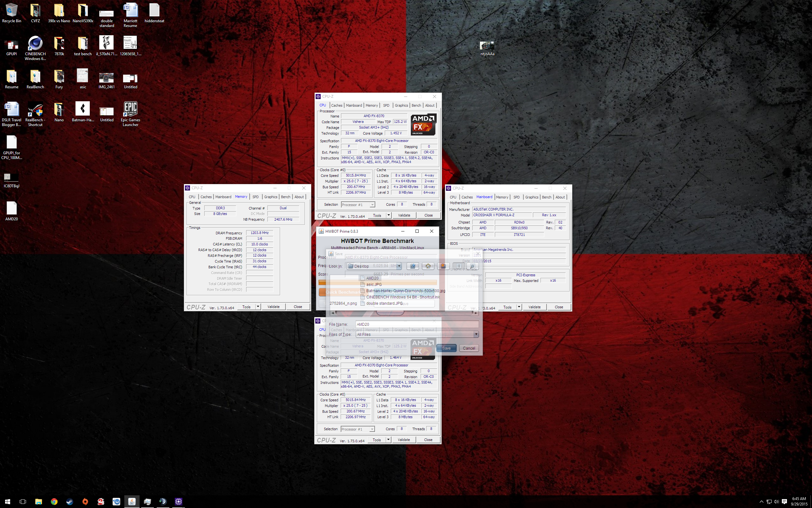Open the AMD20 desktop file
812x508 pixels.
click(12, 211)
